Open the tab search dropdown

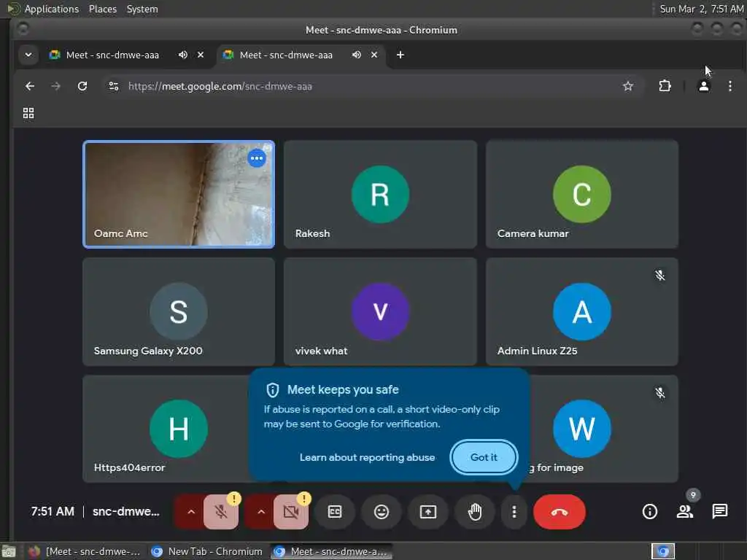click(28, 55)
